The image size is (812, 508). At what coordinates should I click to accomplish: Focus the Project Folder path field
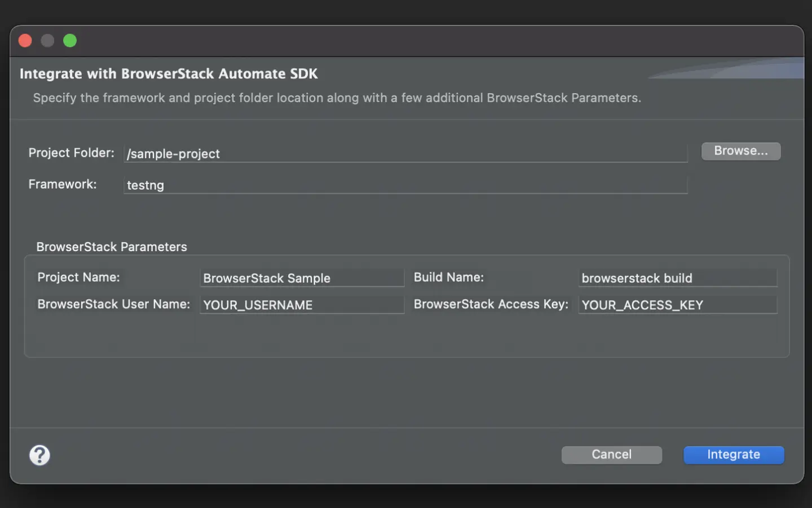coord(405,154)
